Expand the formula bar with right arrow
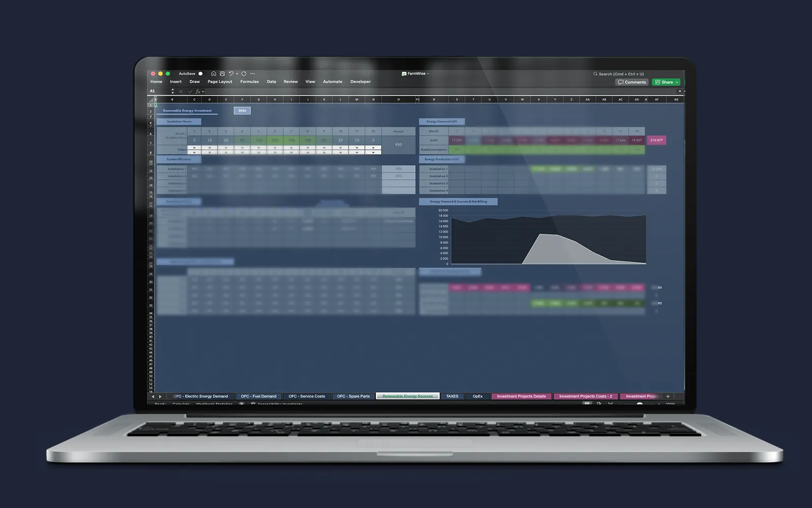The image size is (812, 508). point(680,91)
